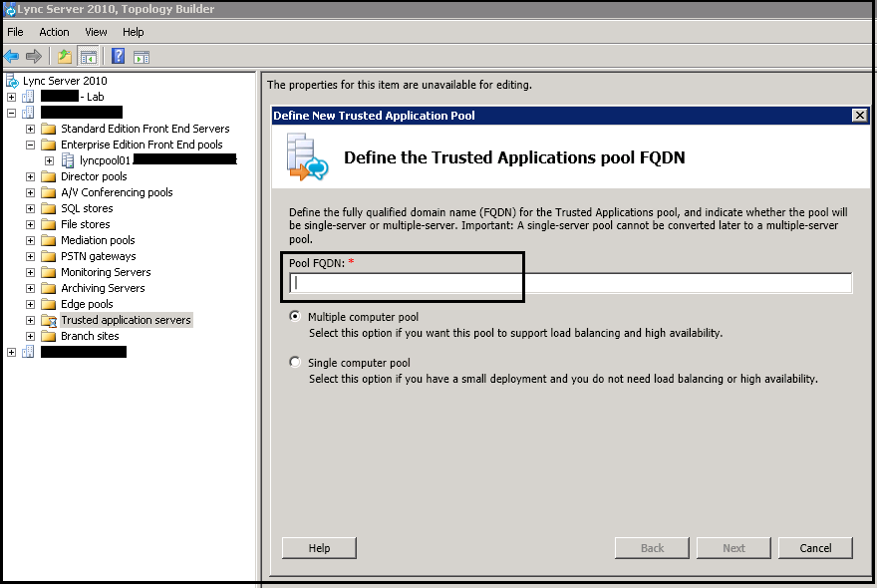Collapse the Enterprise Edition Front End pools node
The height and width of the screenshot is (588, 877).
click(x=30, y=144)
